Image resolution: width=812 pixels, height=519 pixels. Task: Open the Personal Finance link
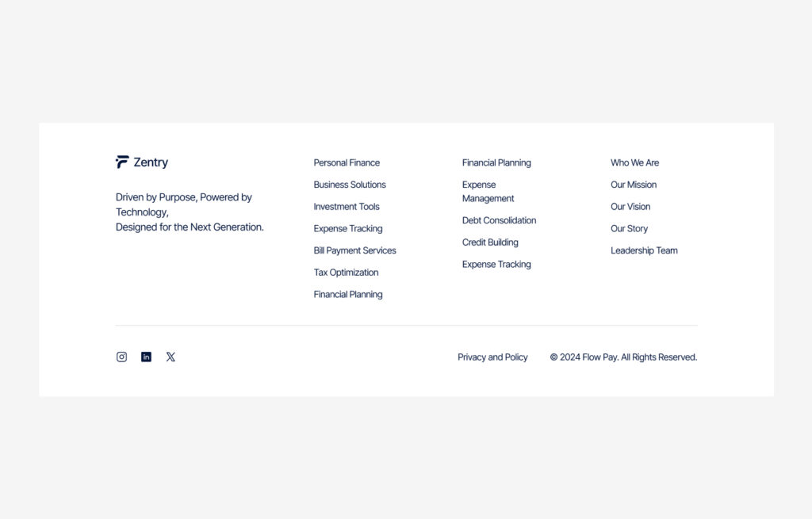(347, 162)
